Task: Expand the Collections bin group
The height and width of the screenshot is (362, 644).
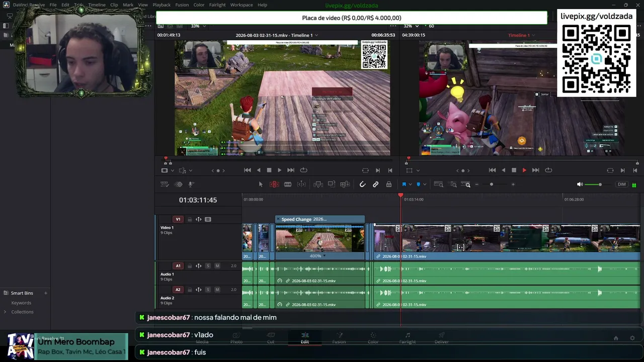Action: pos(5,312)
